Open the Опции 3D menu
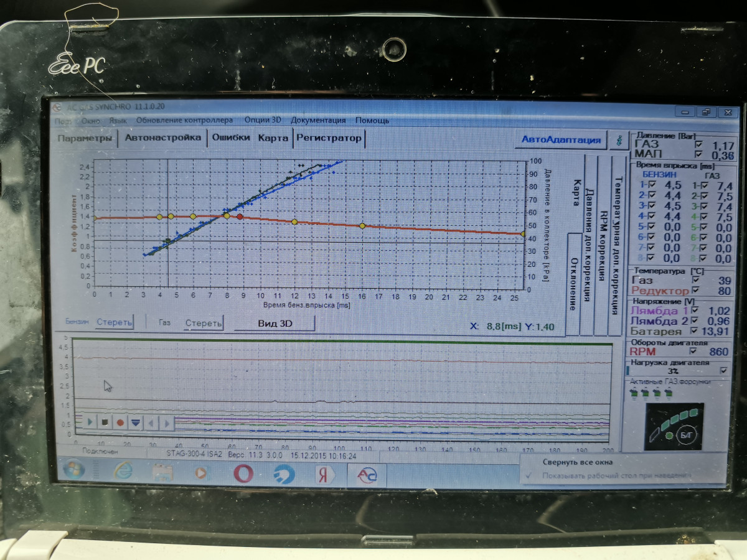747x560 pixels. (x=263, y=120)
